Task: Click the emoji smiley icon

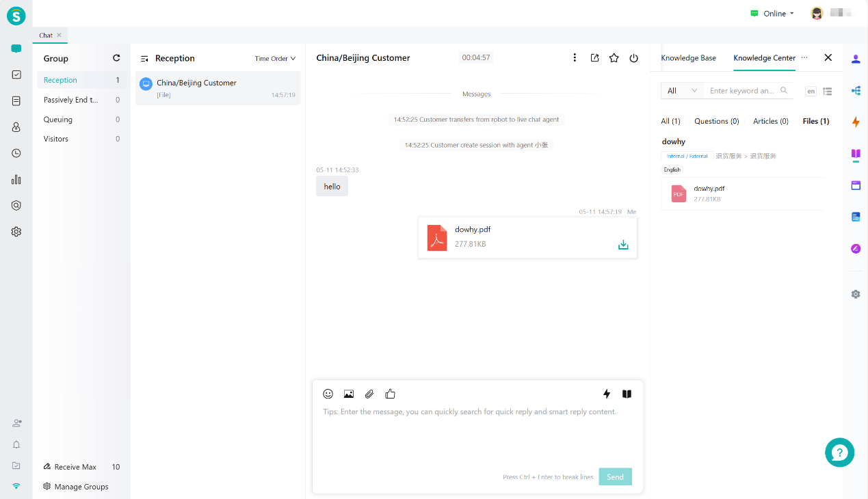Action: click(x=328, y=394)
